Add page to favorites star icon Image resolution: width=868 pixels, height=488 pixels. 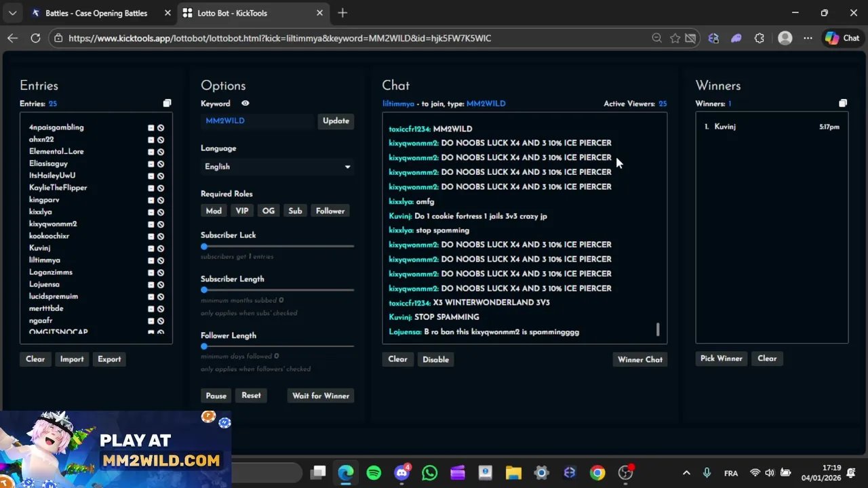675,38
